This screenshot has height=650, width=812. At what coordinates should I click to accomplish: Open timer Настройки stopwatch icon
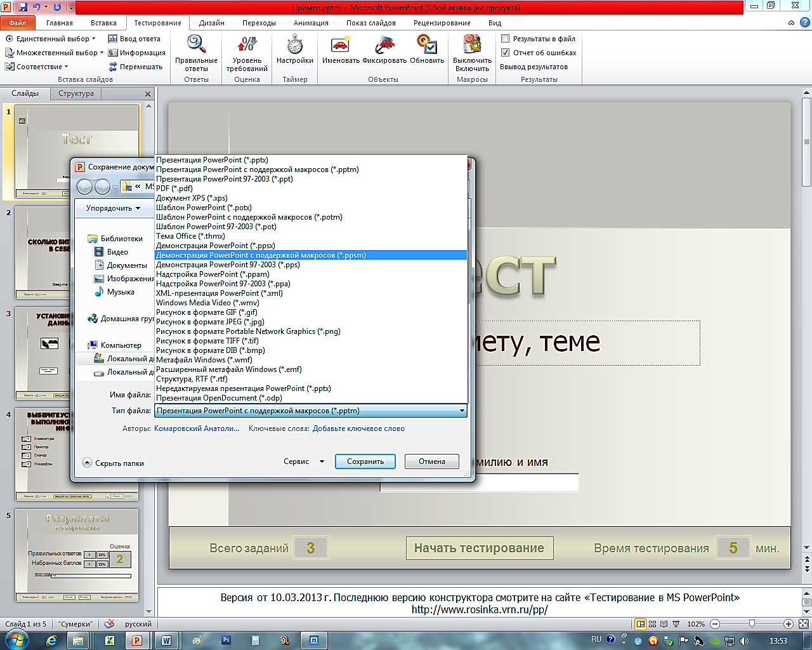pyautogui.click(x=294, y=45)
